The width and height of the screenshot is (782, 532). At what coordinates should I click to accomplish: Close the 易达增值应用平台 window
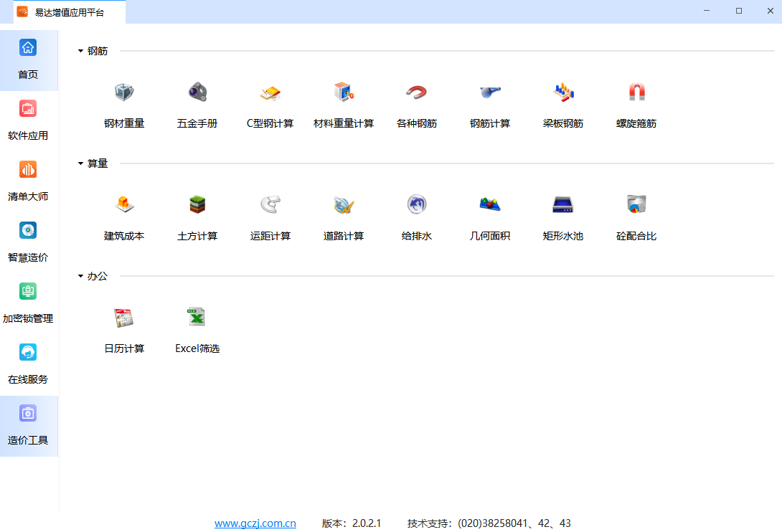(x=770, y=11)
